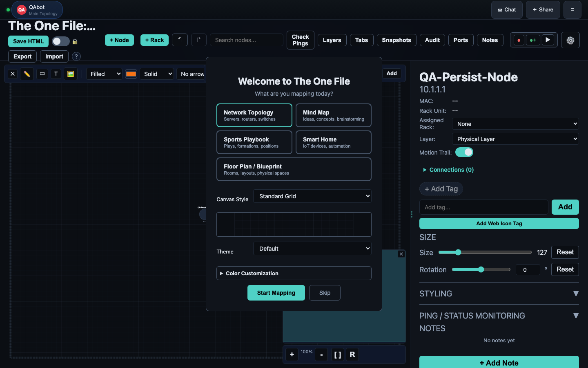
Task: Choose Floor Plan / Blueprint option
Action: [294, 169]
